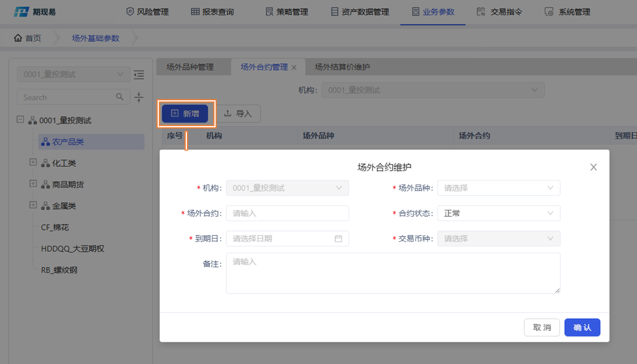This screenshot has height=364, width=637.
Task: Close the 场外合约维护 dialog with X
Action: [x=593, y=167]
